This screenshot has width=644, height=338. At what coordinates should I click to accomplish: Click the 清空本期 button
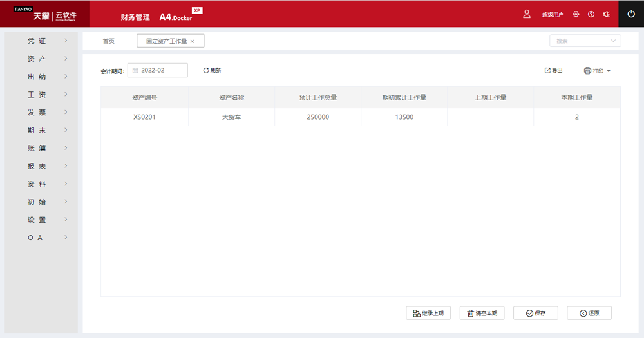pyautogui.click(x=482, y=313)
